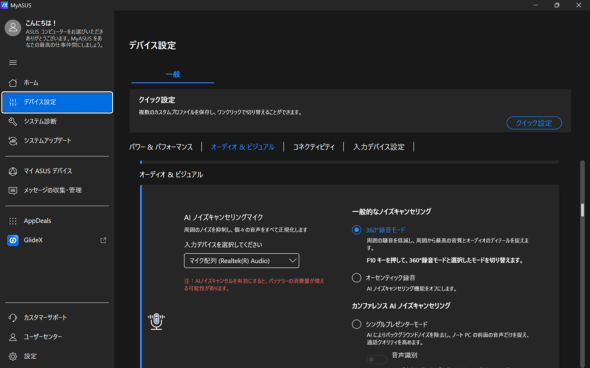Viewport: 590px width, 368px height.
Task: Click the MyASUS logo in title bar
Action: tap(4, 5)
